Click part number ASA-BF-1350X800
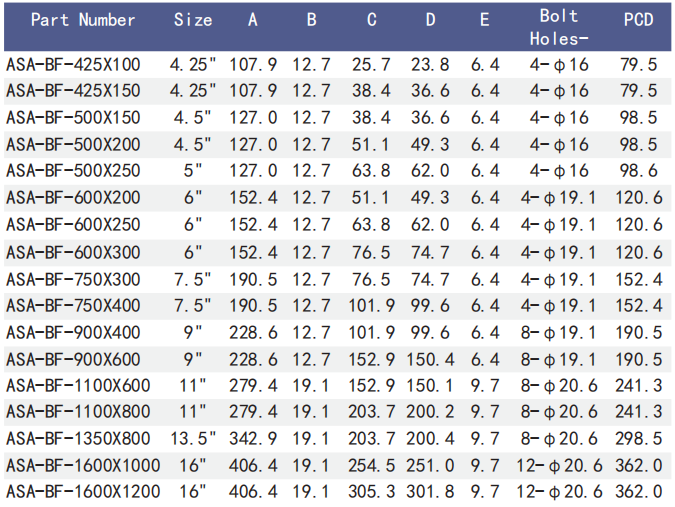This screenshot has height=507, width=675. (78, 438)
